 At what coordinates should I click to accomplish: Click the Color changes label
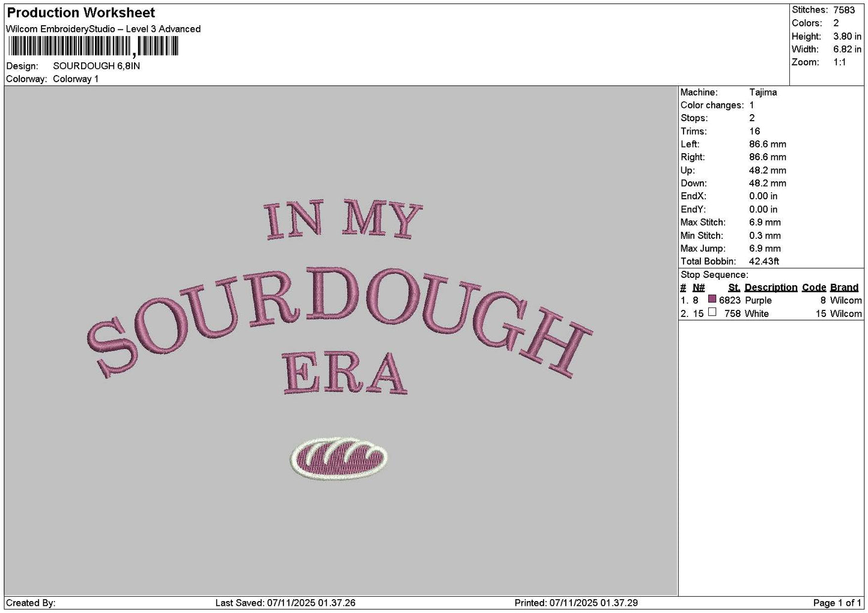tap(712, 105)
